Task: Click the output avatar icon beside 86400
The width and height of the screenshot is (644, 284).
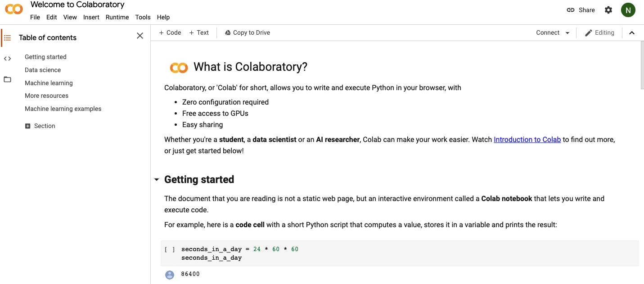Action: pyautogui.click(x=170, y=275)
